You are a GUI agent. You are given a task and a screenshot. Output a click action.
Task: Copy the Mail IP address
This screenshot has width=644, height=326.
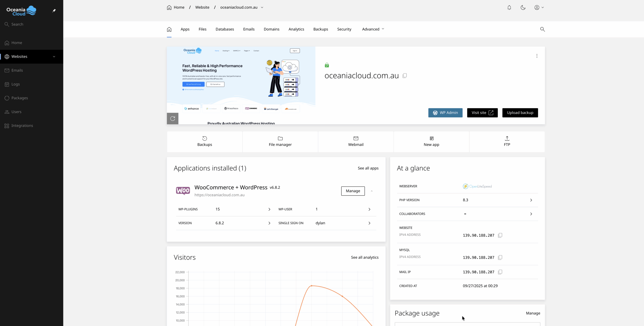click(500, 272)
